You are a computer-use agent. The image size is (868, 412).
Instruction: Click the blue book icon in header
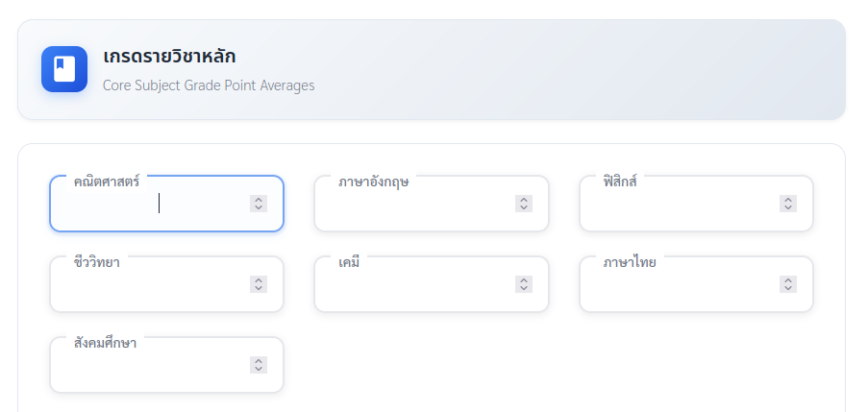pyautogui.click(x=64, y=69)
